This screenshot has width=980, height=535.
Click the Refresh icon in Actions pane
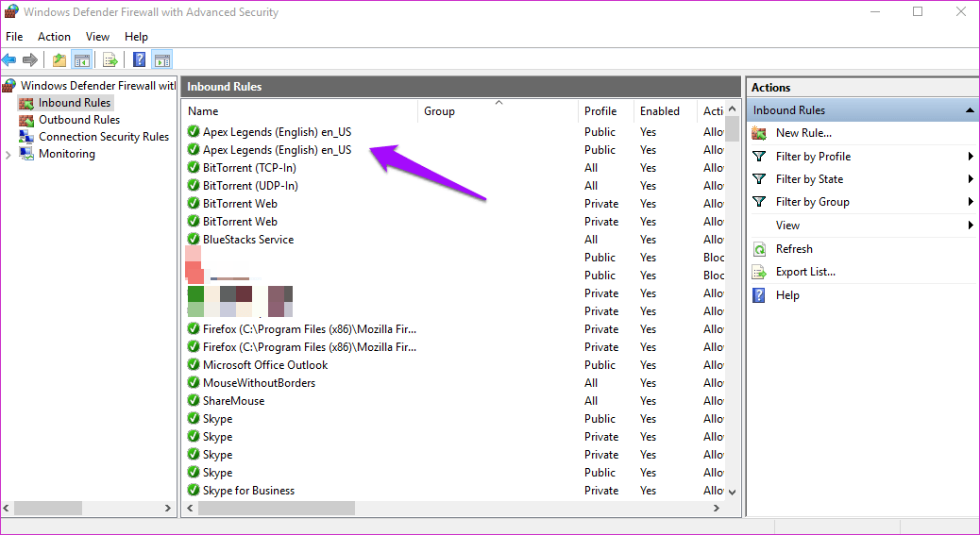pos(759,249)
